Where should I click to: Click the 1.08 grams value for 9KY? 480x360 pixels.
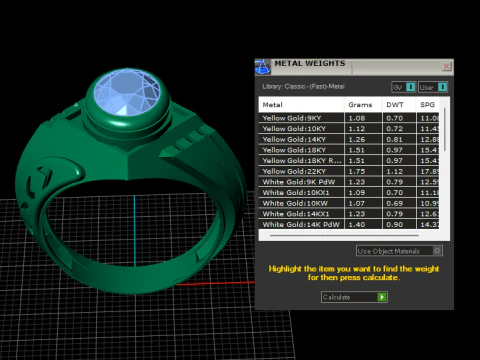pos(357,118)
